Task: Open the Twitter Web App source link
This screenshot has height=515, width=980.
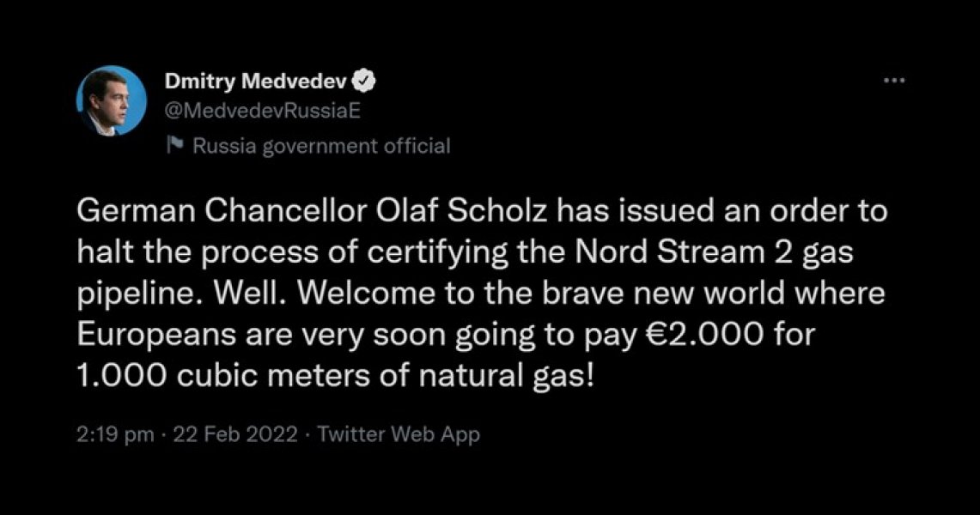Action: pyautogui.click(x=399, y=434)
